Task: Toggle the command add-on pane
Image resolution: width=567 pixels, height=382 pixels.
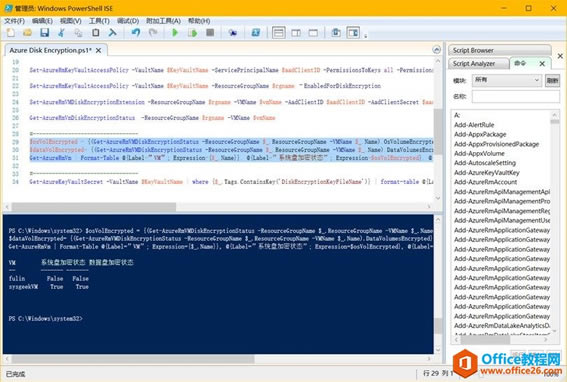Action: (x=353, y=33)
